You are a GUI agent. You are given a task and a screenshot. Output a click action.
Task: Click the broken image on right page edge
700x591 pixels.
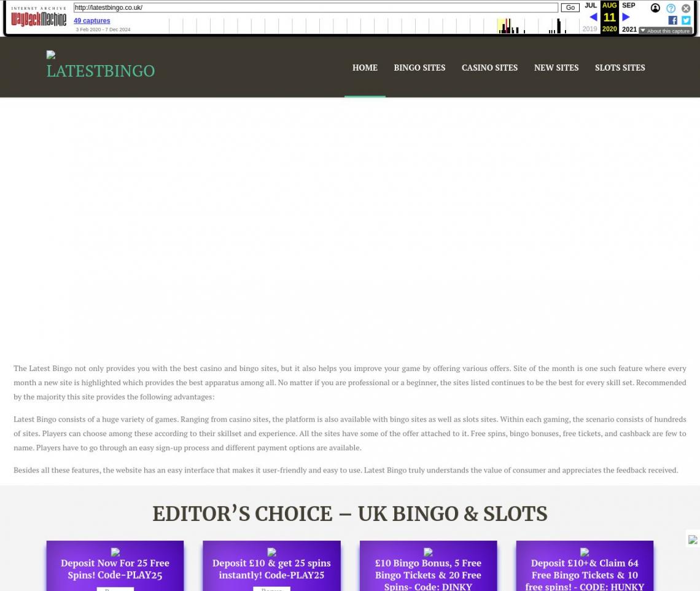(693, 539)
